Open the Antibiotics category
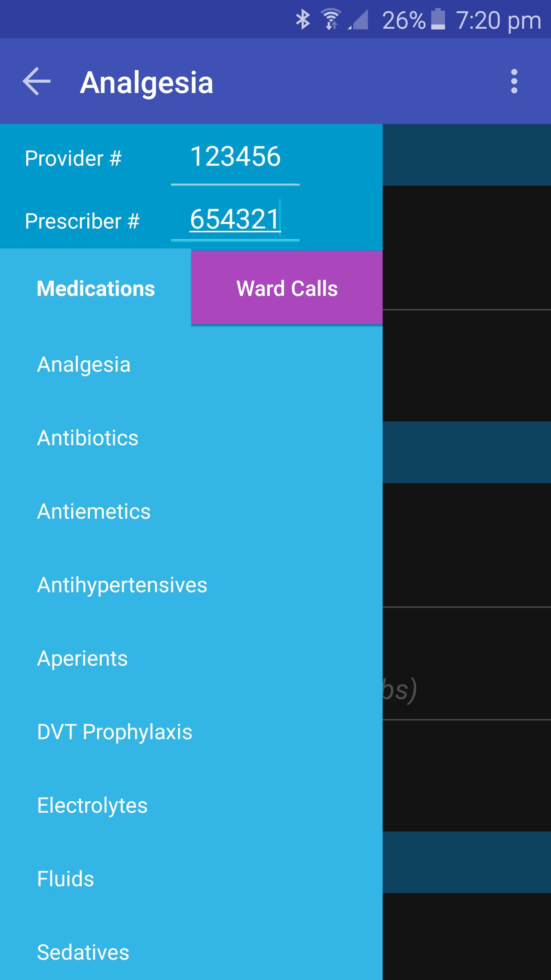551x980 pixels. (x=88, y=438)
